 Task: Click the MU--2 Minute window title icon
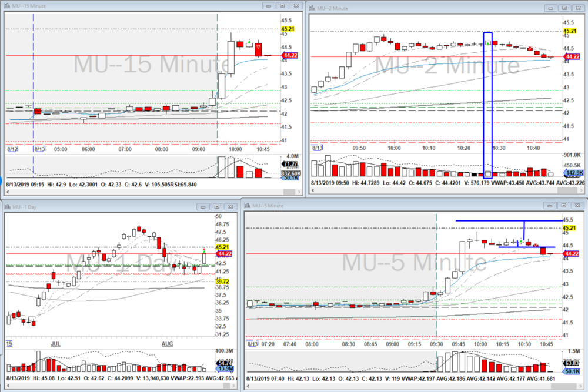(x=312, y=8)
